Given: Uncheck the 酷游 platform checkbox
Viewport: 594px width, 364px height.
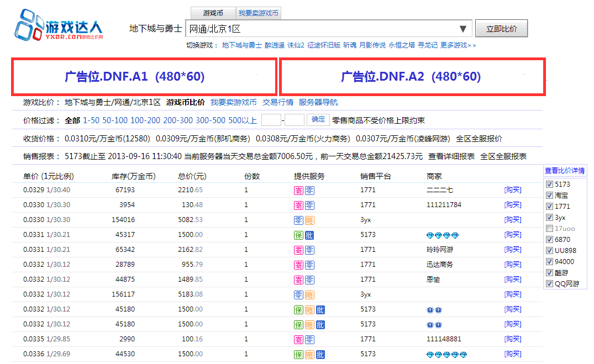Looking at the screenshot, I should pos(549,273).
